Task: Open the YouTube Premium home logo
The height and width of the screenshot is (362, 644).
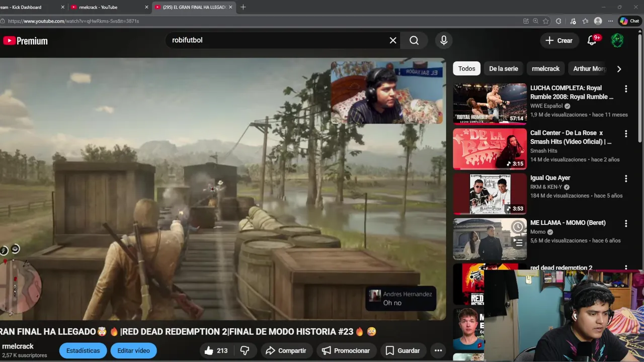Action: (x=25, y=41)
